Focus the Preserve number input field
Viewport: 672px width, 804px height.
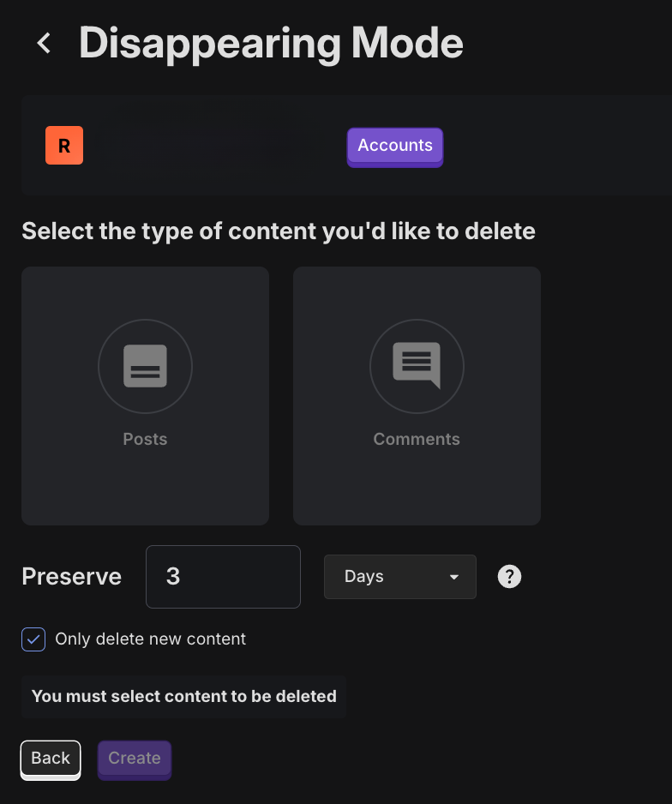pos(223,577)
